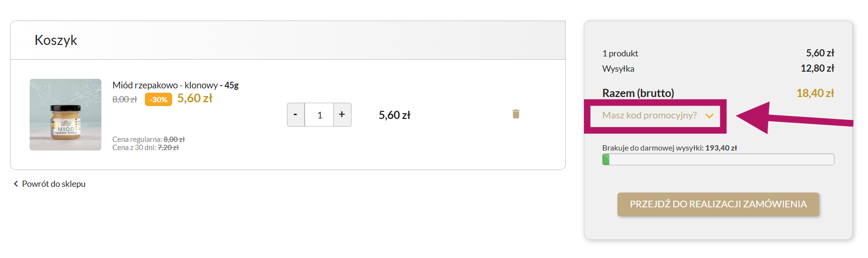The image size is (868, 258).
Task: Increase quantity with the plus button
Action: coord(342,115)
